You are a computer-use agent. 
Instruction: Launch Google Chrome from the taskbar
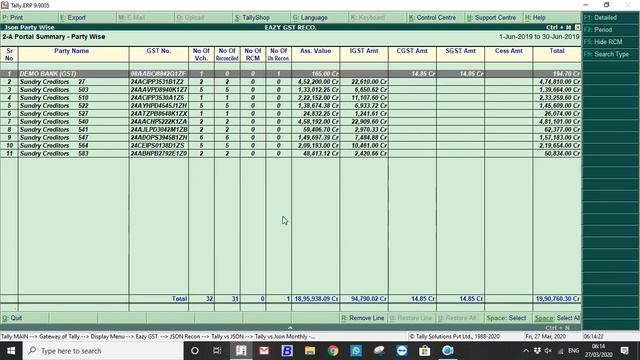point(333,351)
